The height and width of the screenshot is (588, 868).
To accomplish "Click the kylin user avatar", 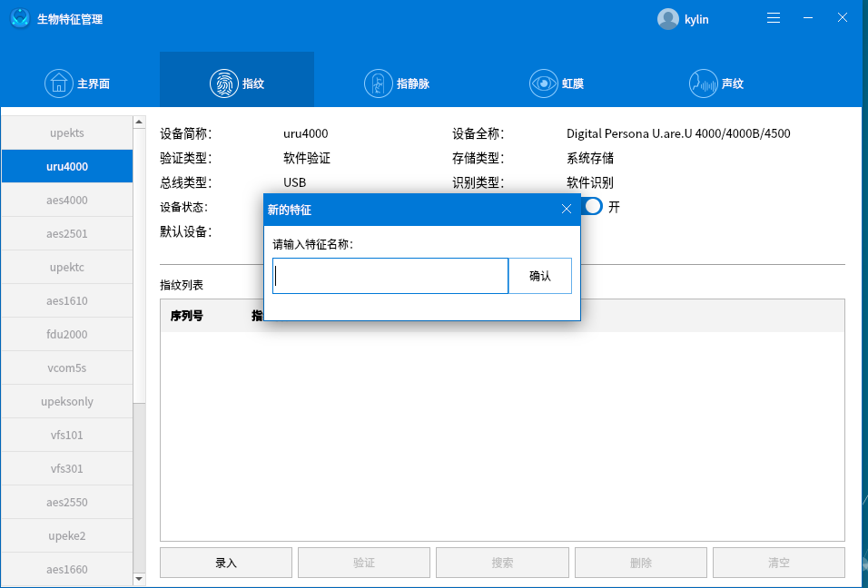I will (x=667, y=18).
